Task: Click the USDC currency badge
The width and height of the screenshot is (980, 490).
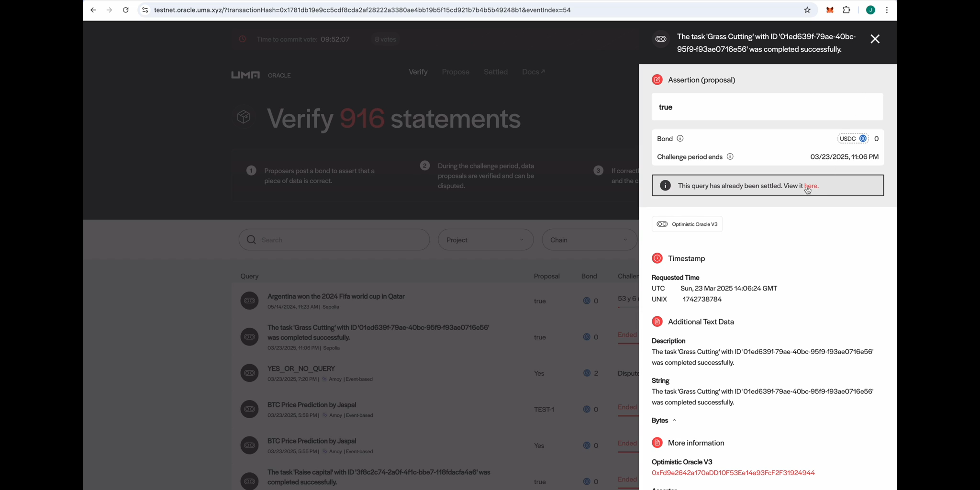Action: pos(853,139)
